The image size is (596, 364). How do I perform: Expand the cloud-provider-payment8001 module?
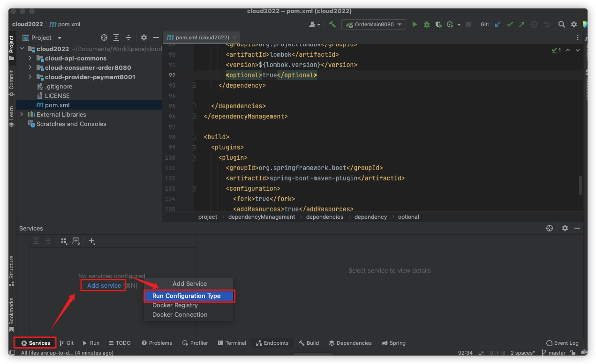pos(30,77)
